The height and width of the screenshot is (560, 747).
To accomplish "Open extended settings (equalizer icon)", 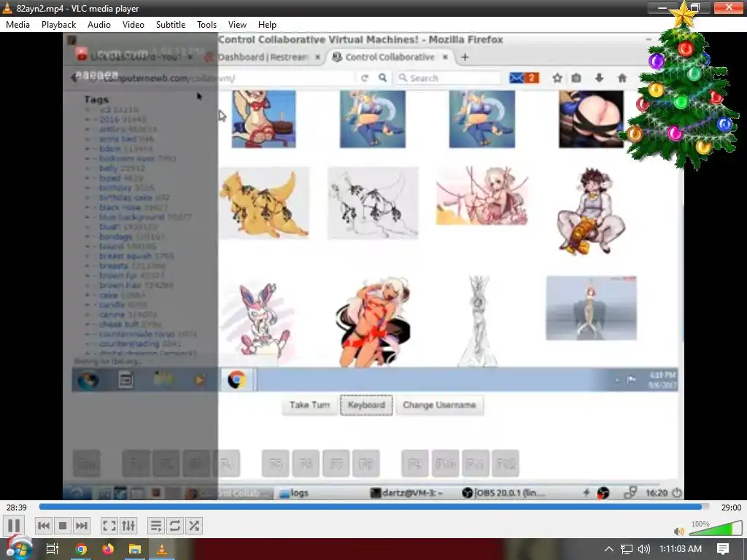I will click(128, 526).
